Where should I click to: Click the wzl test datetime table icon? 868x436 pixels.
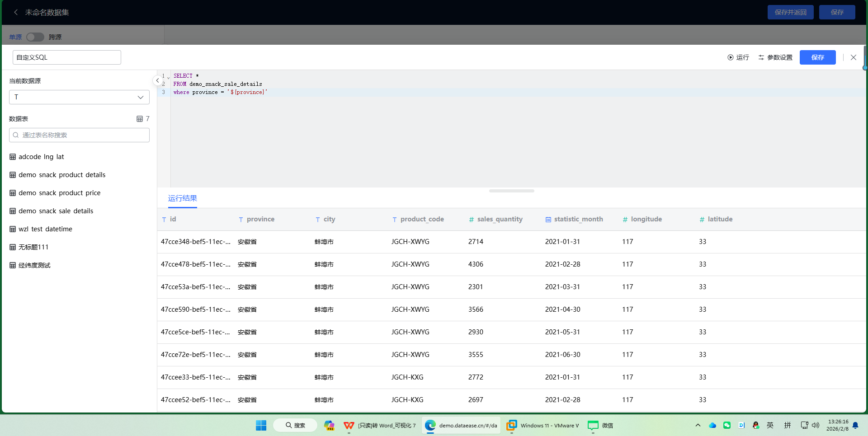click(13, 229)
